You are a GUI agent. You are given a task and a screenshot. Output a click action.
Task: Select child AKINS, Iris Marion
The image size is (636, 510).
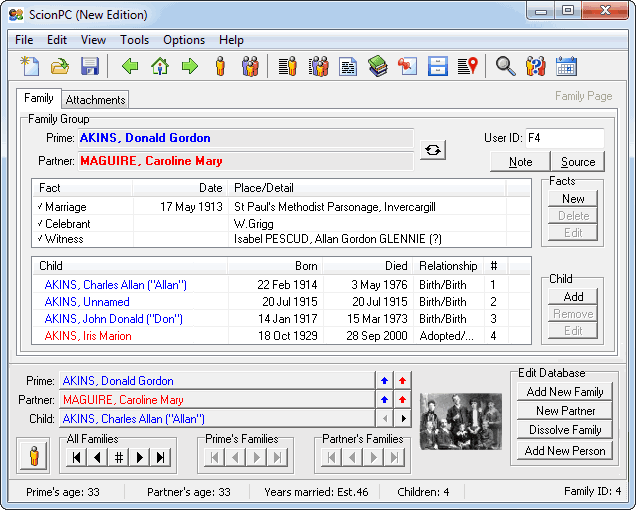tap(281, 336)
